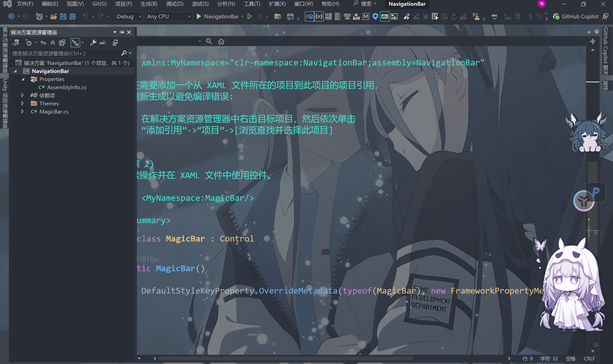Viewport: 613px width, 364px height.
Task: Open Solution Explorer window position dropdown
Action: (x=115, y=32)
